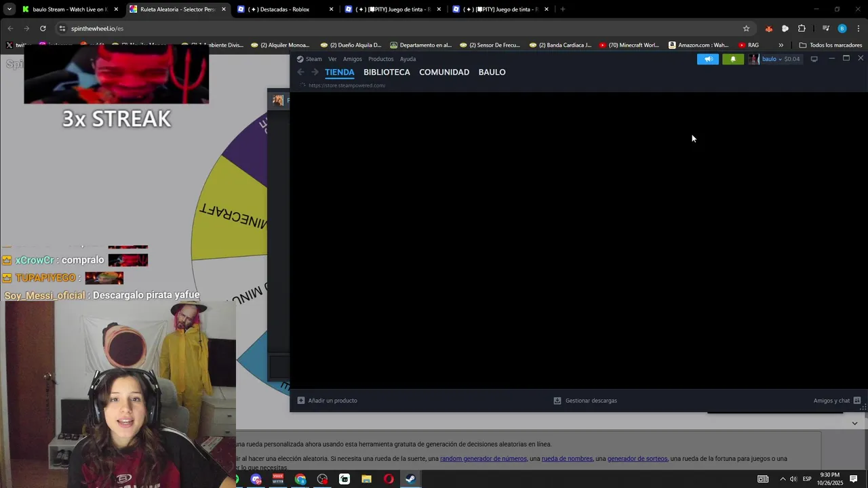Open the Amigos menu in Steam
The width and height of the screenshot is (868, 488).
coord(353,59)
